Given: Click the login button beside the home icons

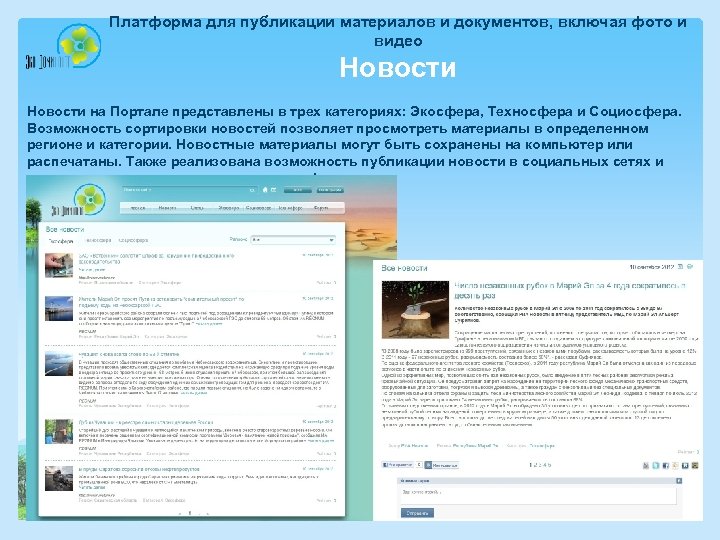Looking at the screenshot, I should tap(298, 190).
